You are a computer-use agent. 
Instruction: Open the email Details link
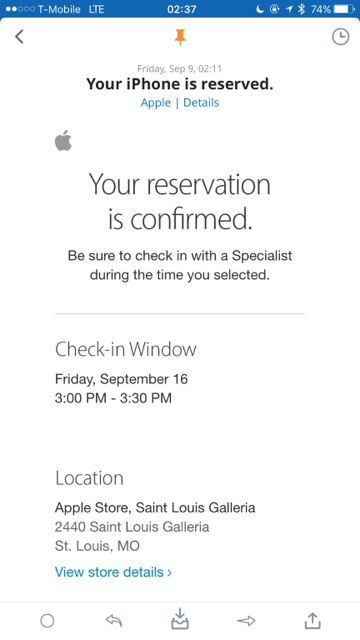(201, 102)
